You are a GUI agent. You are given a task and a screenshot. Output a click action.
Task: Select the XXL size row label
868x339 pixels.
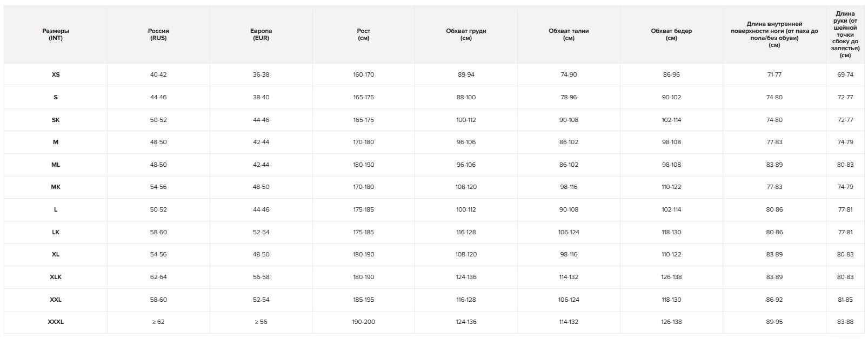tap(56, 300)
